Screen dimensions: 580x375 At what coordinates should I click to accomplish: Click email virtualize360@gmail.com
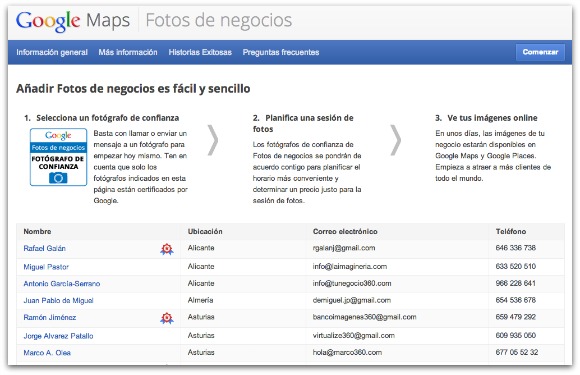point(354,335)
